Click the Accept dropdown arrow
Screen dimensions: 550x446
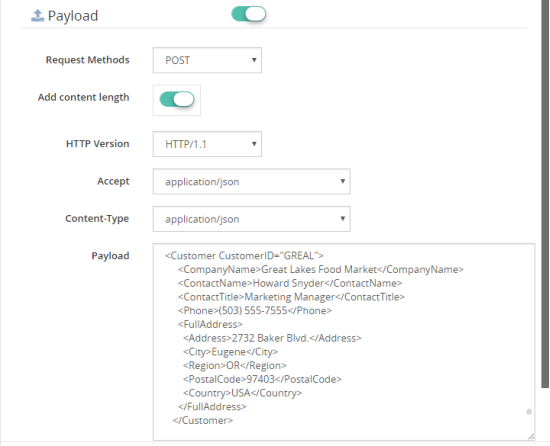click(x=343, y=181)
